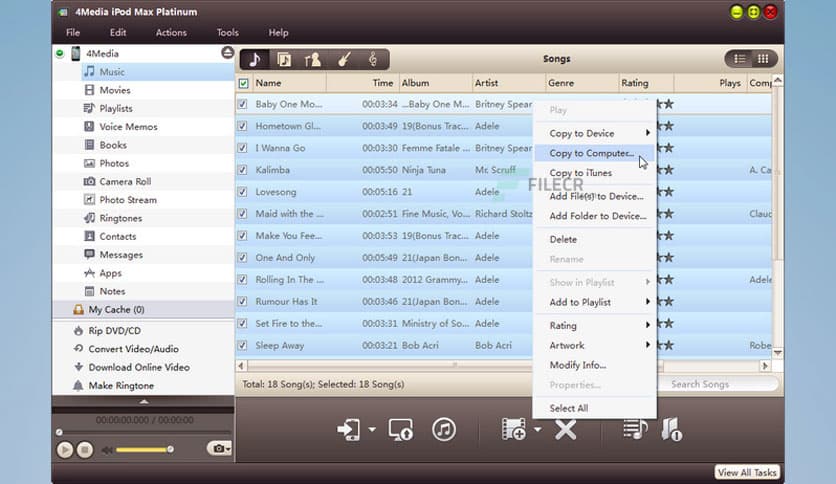Click the play button in player
The image size is (836, 484).
tap(65, 450)
